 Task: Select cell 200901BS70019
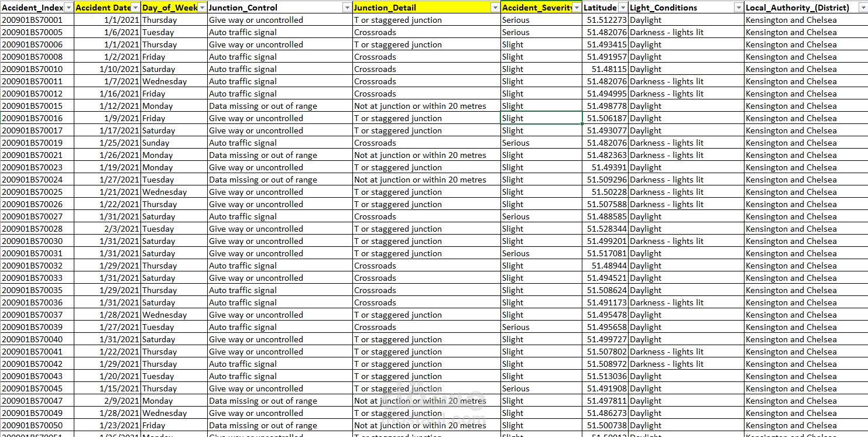(37, 143)
